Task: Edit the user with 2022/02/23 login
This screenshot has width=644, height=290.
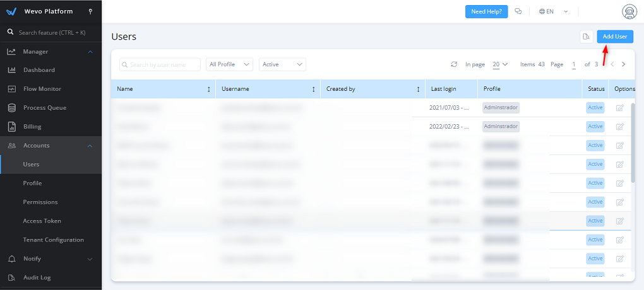Action: (620, 127)
